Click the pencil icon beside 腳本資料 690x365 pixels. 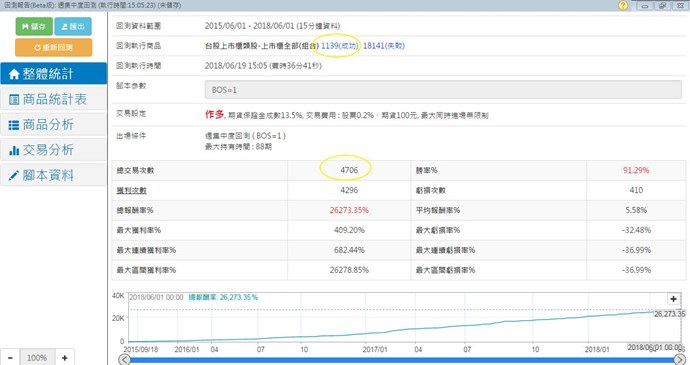pos(14,176)
